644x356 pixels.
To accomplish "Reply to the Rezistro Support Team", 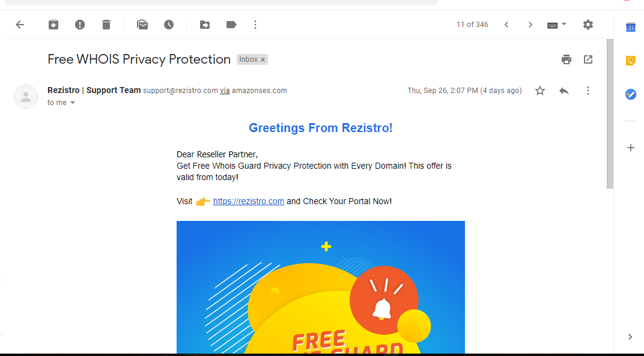I will click(x=564, y=91).
